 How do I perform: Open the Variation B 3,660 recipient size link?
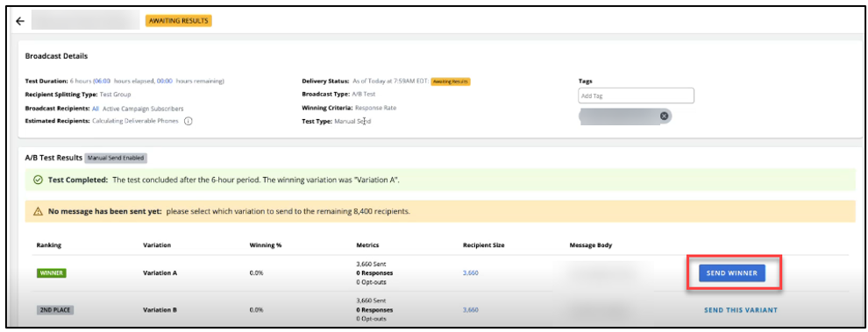pyautogui.click(x=471, y=310)
